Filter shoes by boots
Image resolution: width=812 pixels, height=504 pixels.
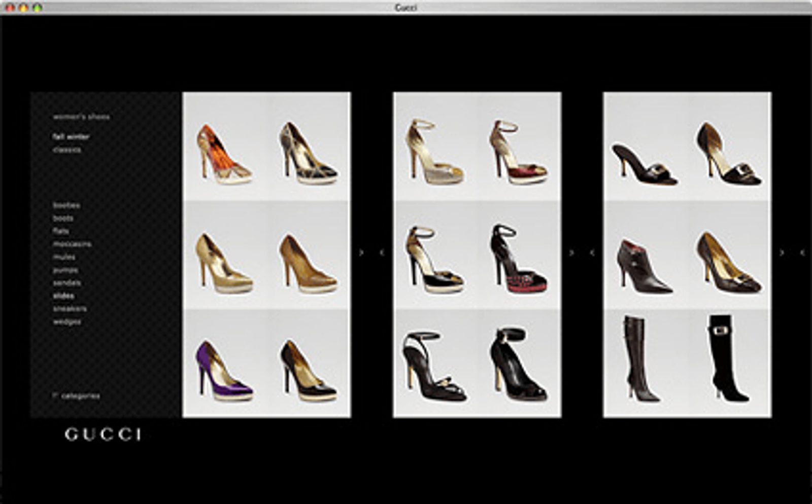(63, 218)
